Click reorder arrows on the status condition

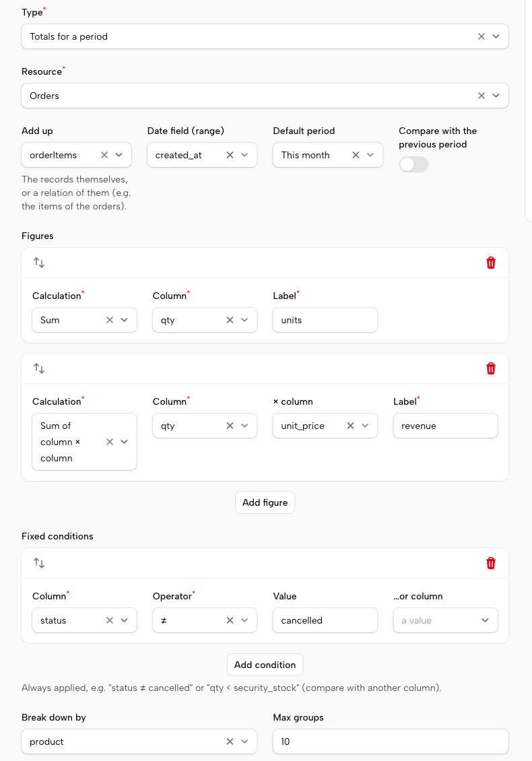(39, 563)
